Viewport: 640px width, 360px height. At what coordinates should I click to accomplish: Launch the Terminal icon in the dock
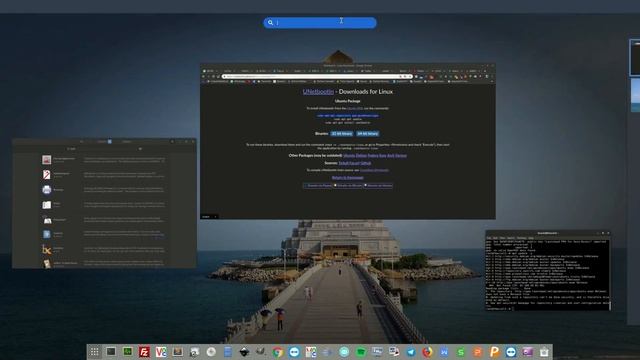111,352
